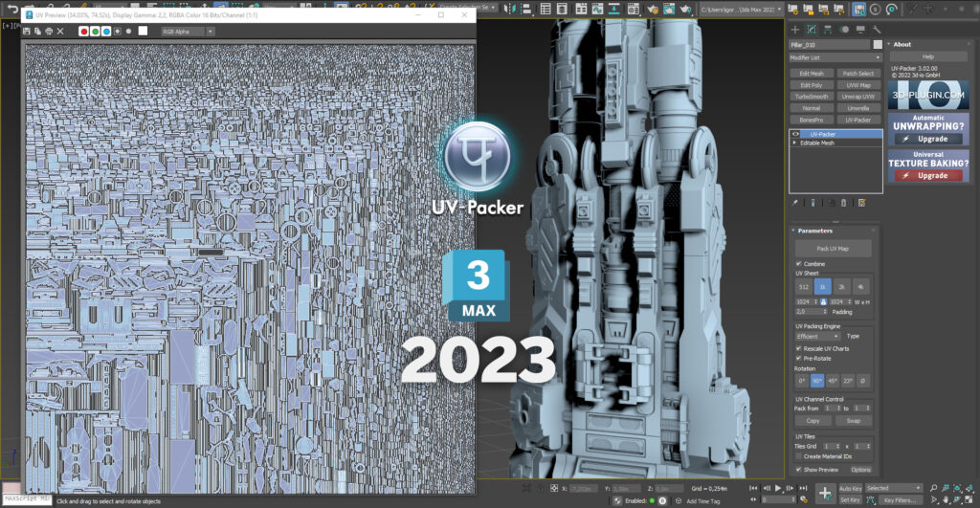This screenshot has height=508, width=980.
Task: Click the Play Animation button
Action: pos(778,488)
